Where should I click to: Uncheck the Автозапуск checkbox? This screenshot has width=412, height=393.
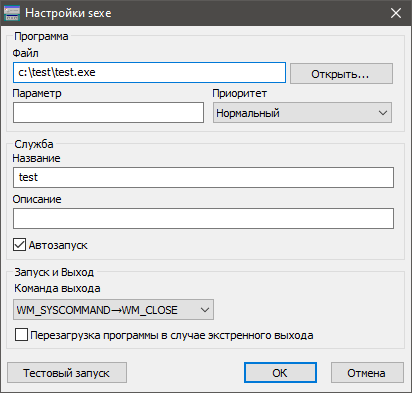pyautogui.click(x=19, y=245)
